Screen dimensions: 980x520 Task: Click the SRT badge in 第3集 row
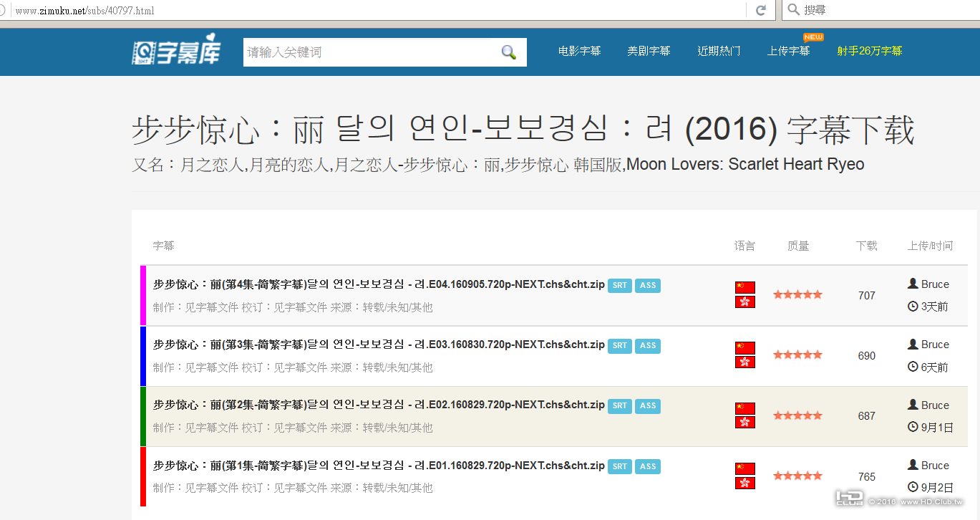tap(620, 346)
